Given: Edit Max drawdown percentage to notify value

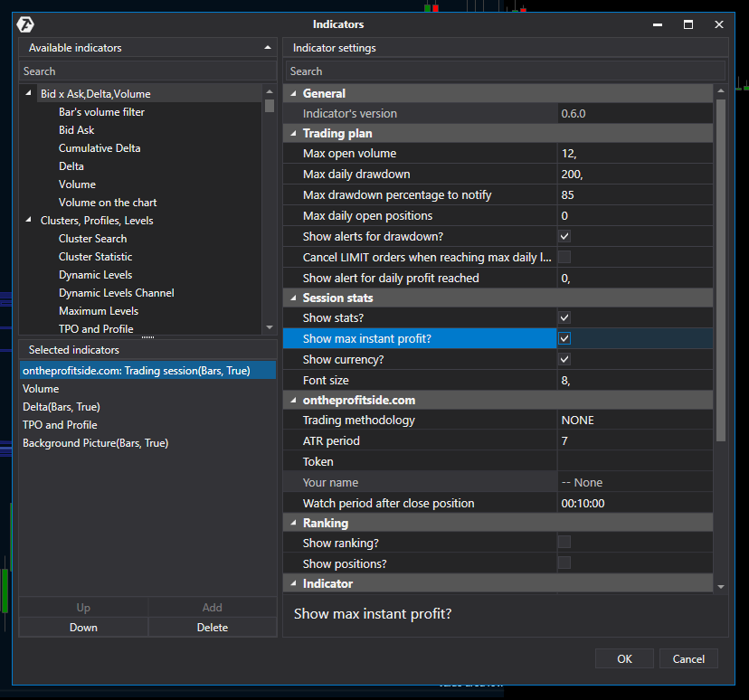Looking at the screenshot, I should click(635, 194).
